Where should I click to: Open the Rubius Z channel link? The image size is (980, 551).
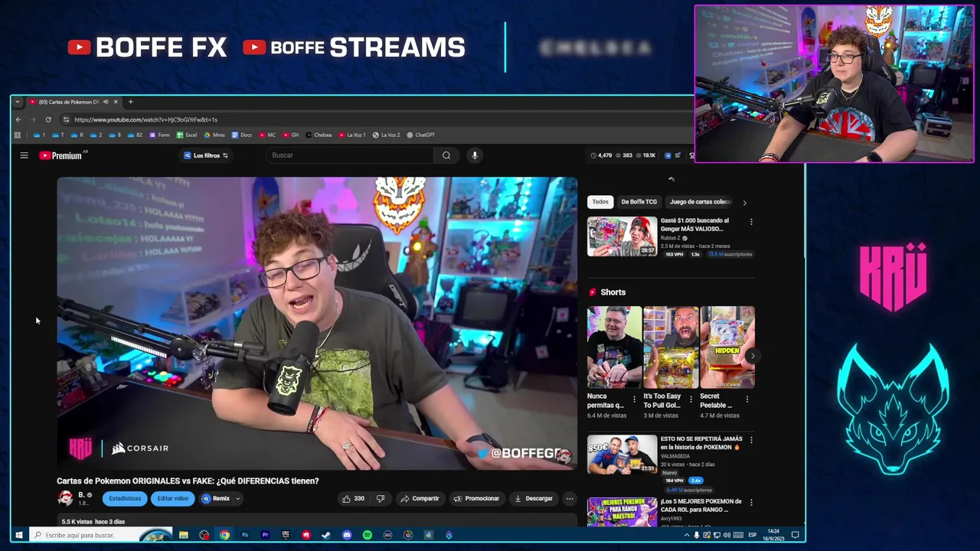pos(671,238)
